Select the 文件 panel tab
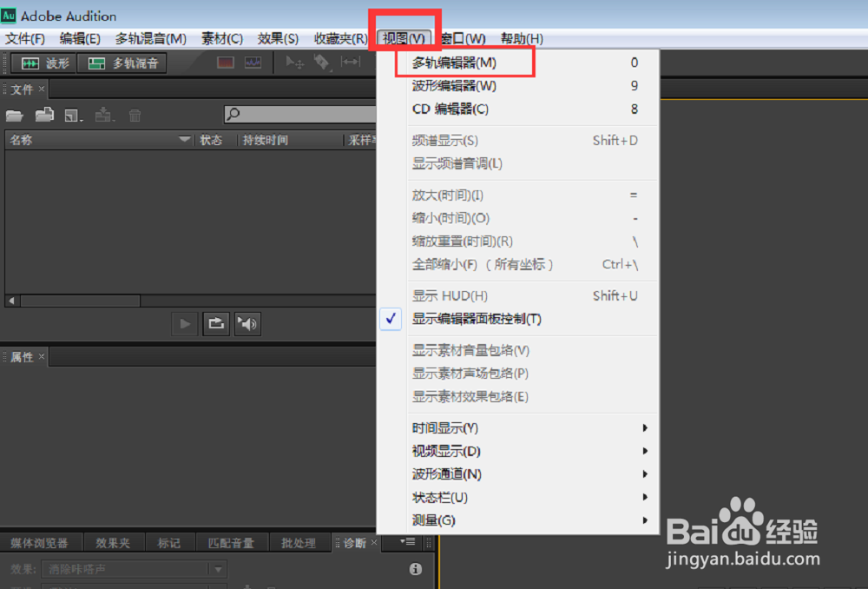Screen dimensions: 868x589 [x=23, y=89]
